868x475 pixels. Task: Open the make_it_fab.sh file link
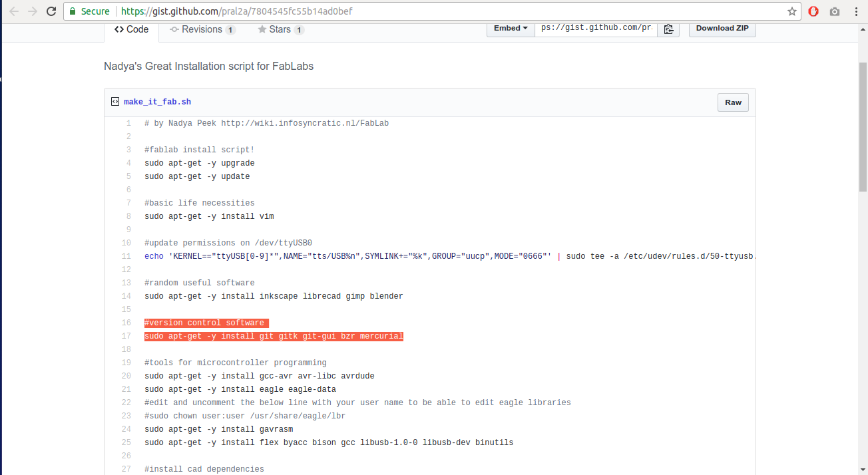point(158,102)
